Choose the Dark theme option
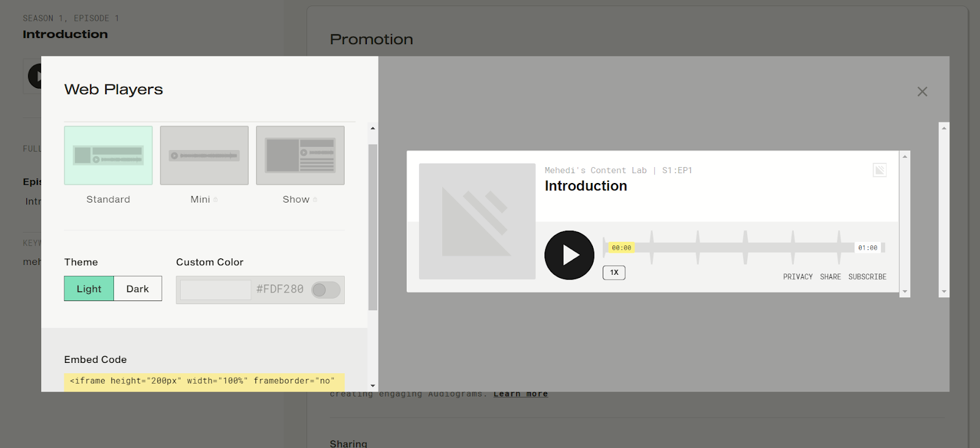Viewport: 980px width, 448px height. pos(138,289)
